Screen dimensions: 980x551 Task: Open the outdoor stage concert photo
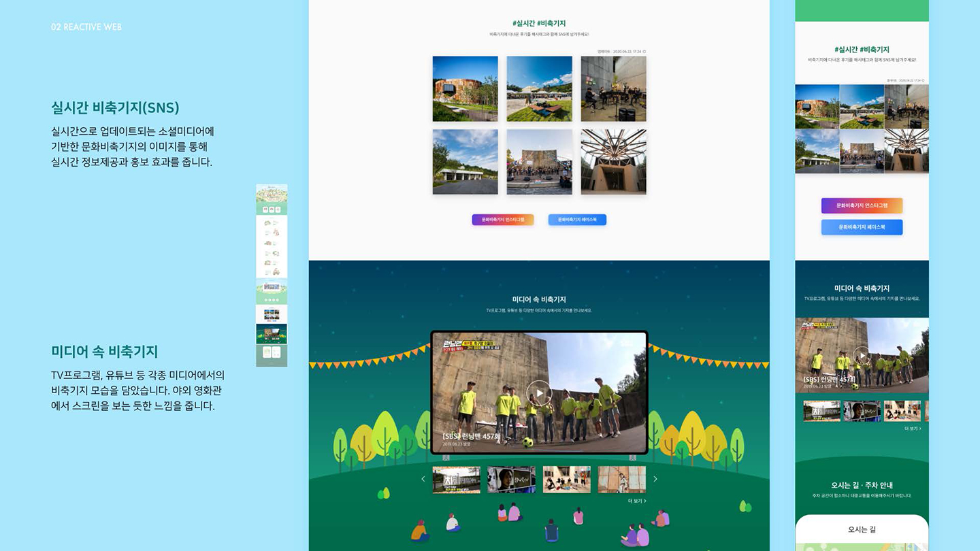[x=539, y=162]
